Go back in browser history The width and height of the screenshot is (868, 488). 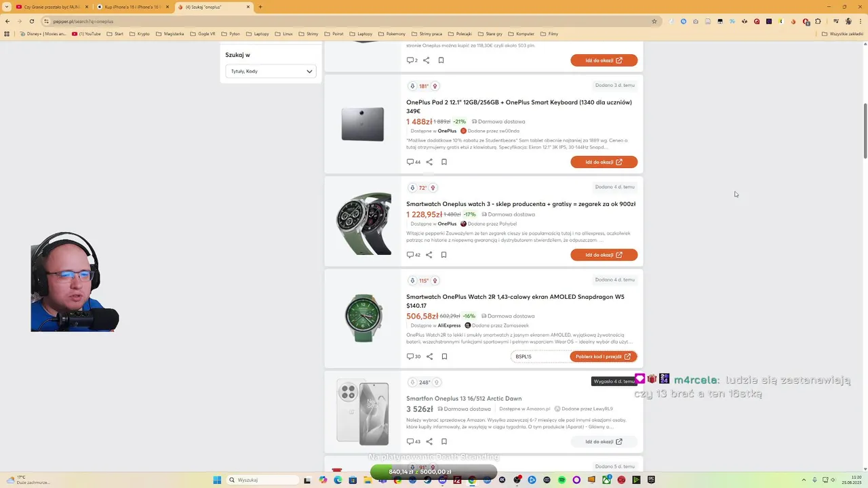tap(7, 21)
